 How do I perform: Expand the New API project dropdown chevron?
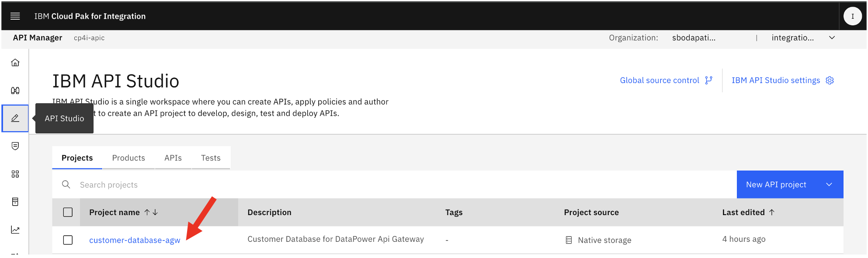click(x=829, y=185)
